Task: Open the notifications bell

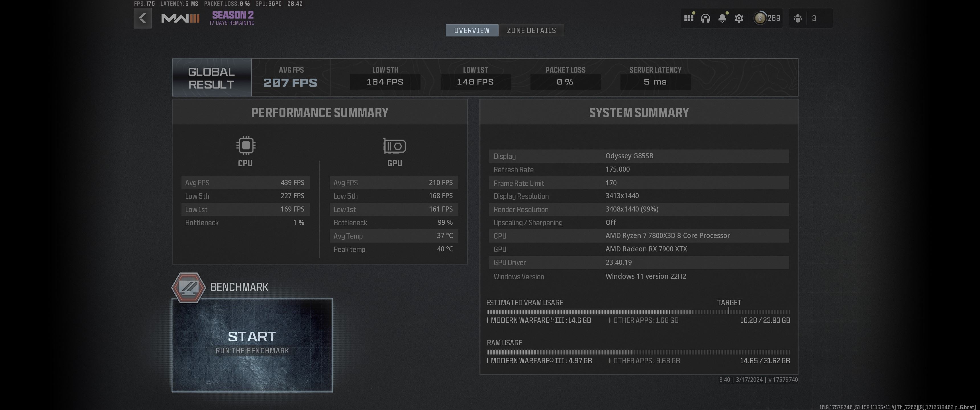Action: 722,18
